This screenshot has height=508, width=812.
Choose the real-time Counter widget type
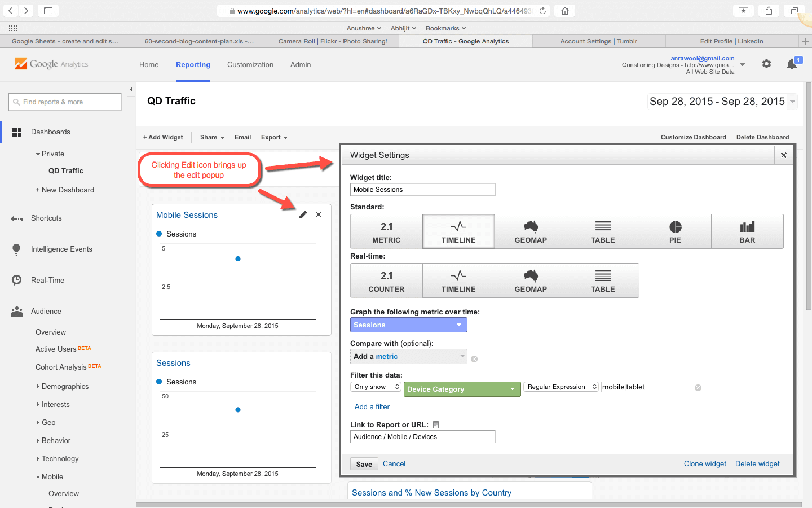pyautogui.click(x=386, y=281)
